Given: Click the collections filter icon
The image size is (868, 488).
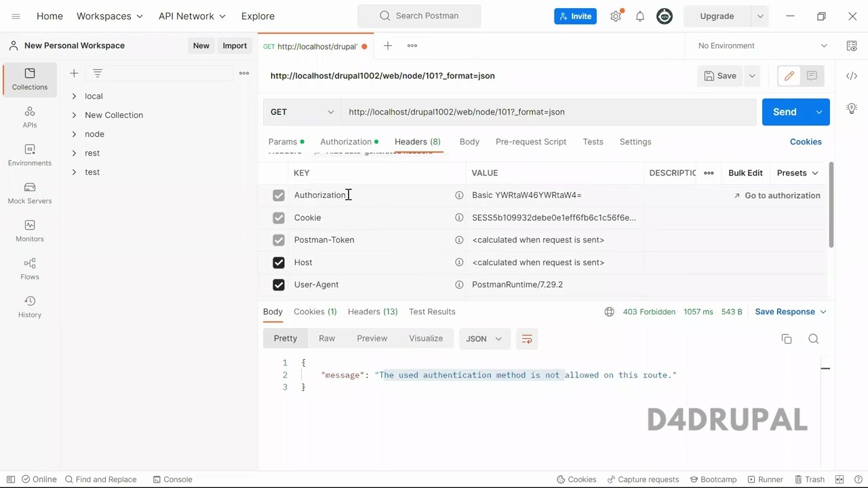Looking at the screenshot, I should pos(97,73).
